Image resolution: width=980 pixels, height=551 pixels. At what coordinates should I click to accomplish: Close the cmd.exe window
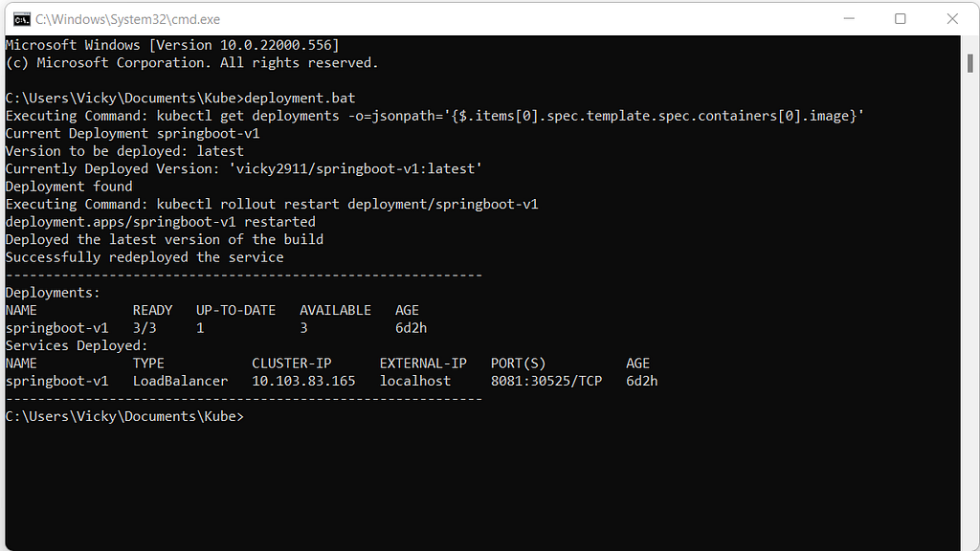coord(952,19)
